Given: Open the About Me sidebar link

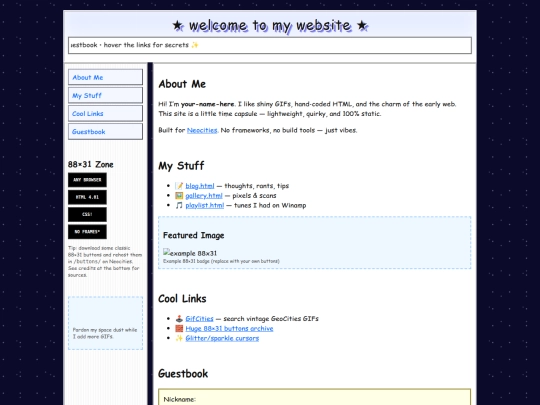Looking at the screenshot, I should pos(105,77).
